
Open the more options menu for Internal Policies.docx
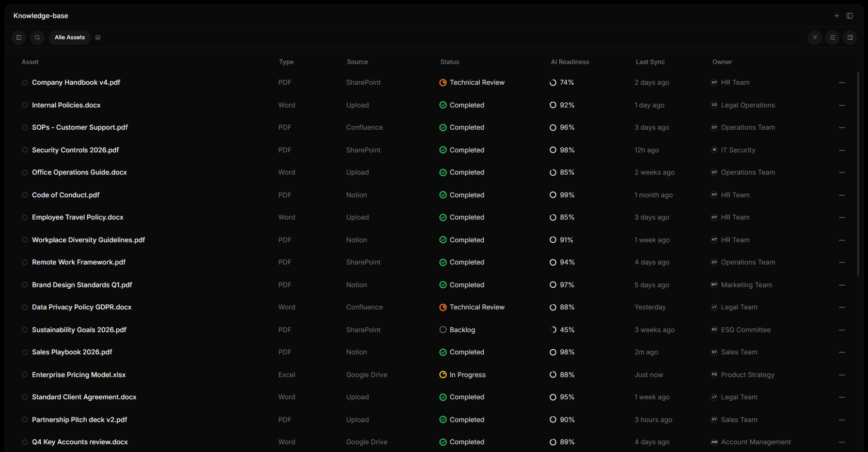pyautogui.click(x=842, y=105)
